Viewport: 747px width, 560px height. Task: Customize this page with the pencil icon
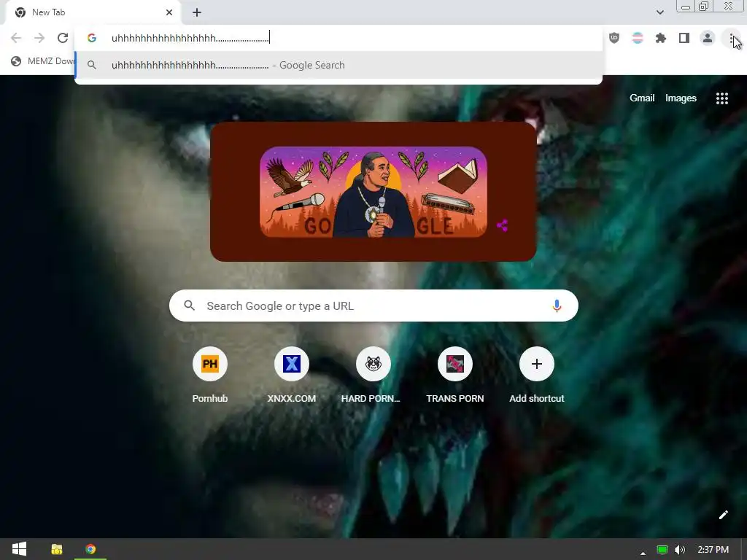pyautogui.click(x=723, y=515)
